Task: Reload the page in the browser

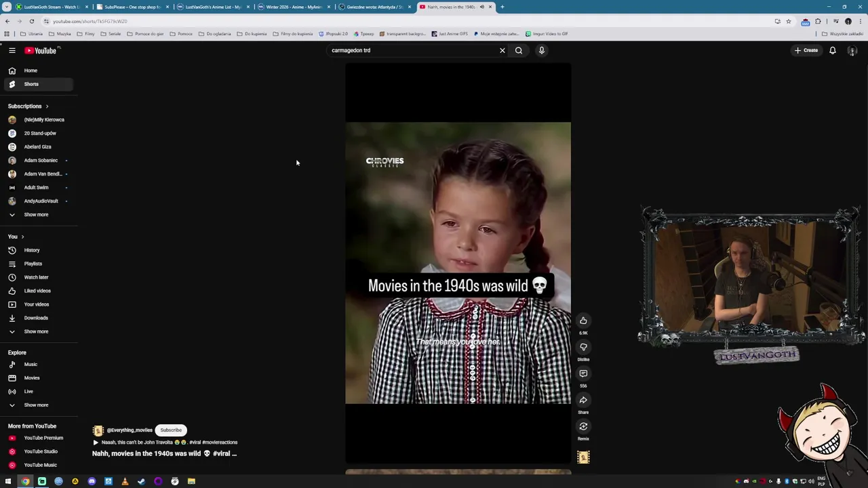Action: pos(31,21)
